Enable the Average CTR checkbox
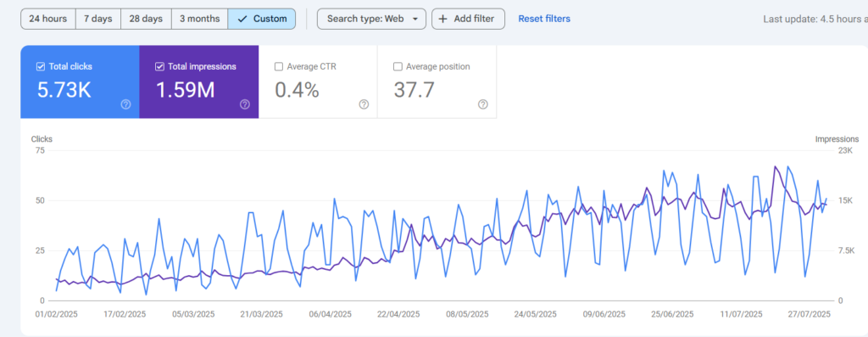 pos(278,66)
